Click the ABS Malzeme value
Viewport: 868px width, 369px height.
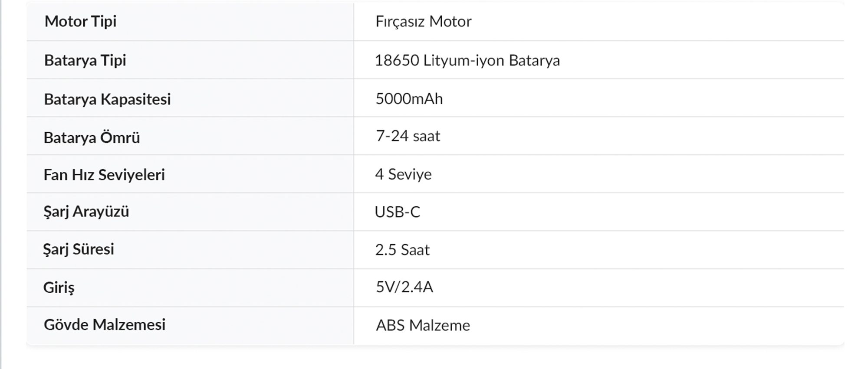pyautogui.click(x=423, y=325)
